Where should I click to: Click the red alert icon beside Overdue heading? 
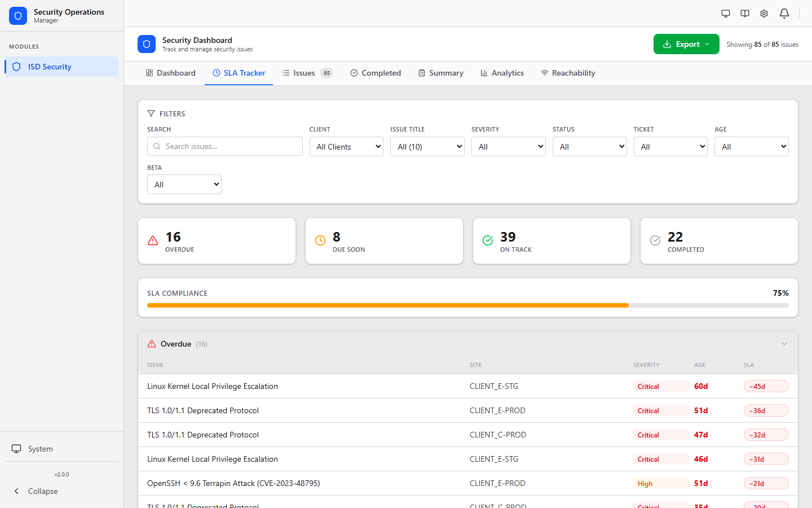(152, 344)
